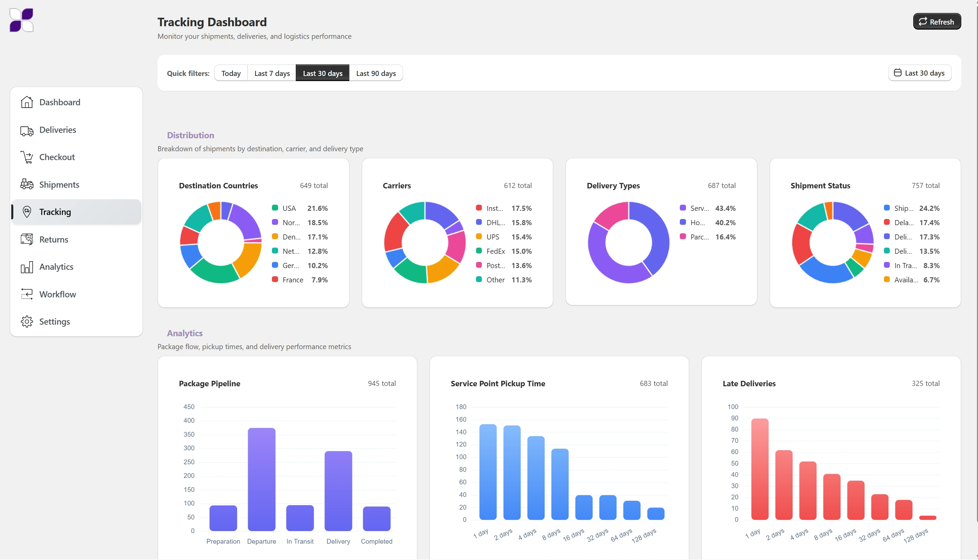This screenshot has height=560, width=978.
Task: Click the 1 day bar in Pickup Time
Action: pyautogui.click(x=488, y=472)
